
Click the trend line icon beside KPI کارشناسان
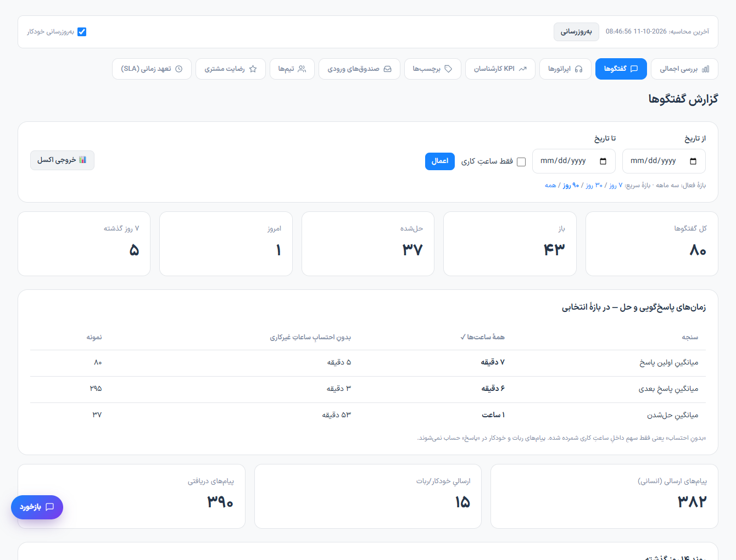(x=522, y=69)
